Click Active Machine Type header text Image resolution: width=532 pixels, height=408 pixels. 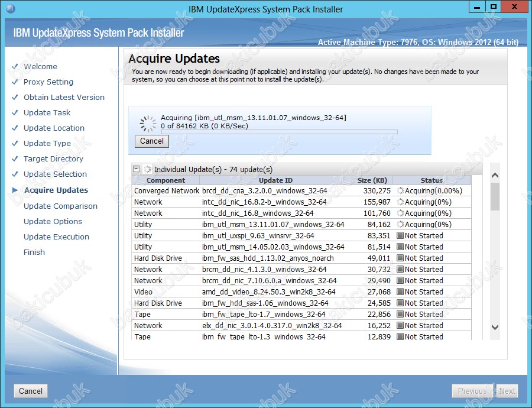[x=418, y=43]
